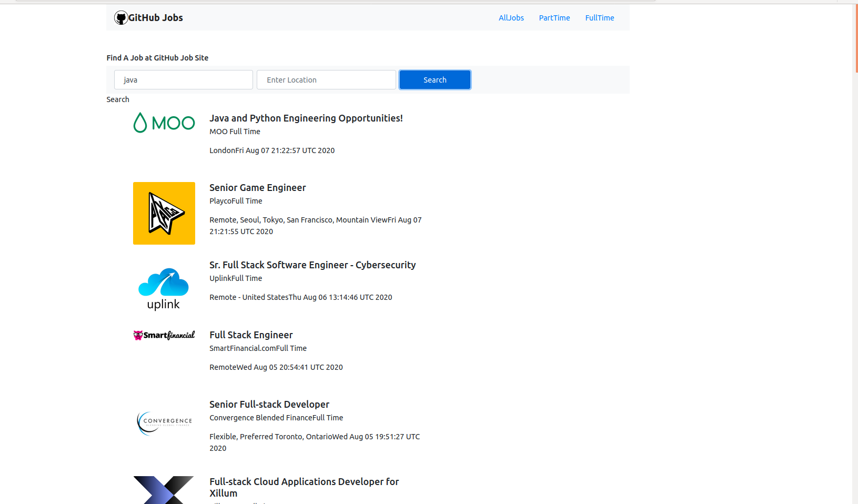Screen dimensions: 858x504
Task: Click the Playco yellow logo image
Action: pyautogui.click(x=164, y=213)
